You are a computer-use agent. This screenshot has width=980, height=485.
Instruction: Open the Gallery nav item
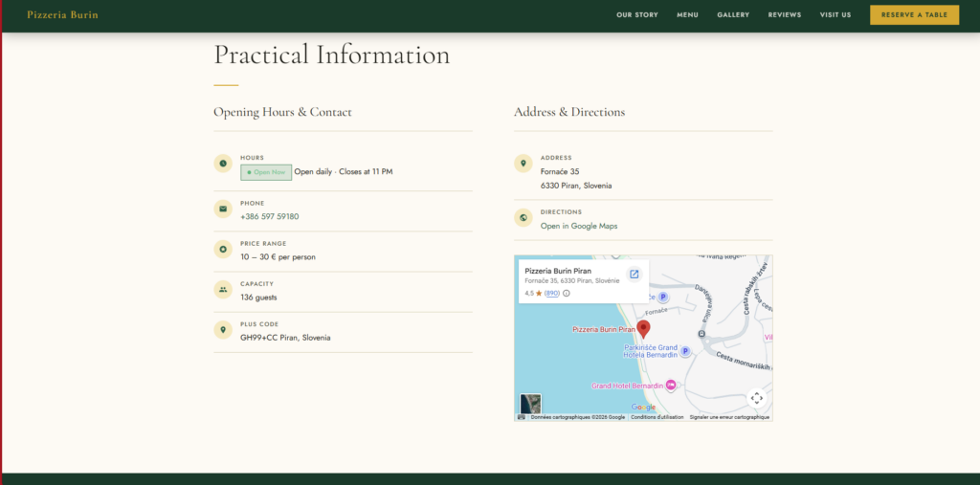coord(733,15)
